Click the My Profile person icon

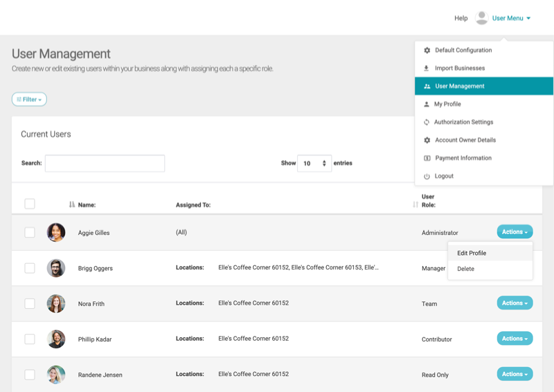click(x=427, y=105)
